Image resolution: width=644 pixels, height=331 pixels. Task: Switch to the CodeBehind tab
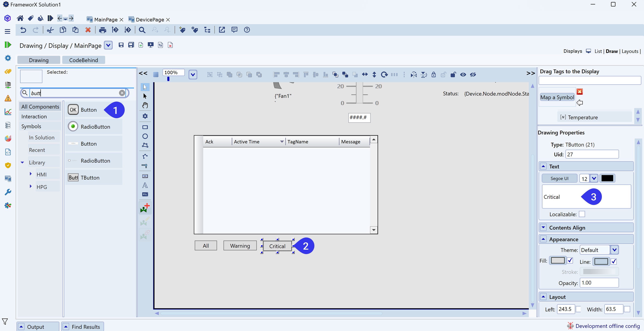[83, 60]
